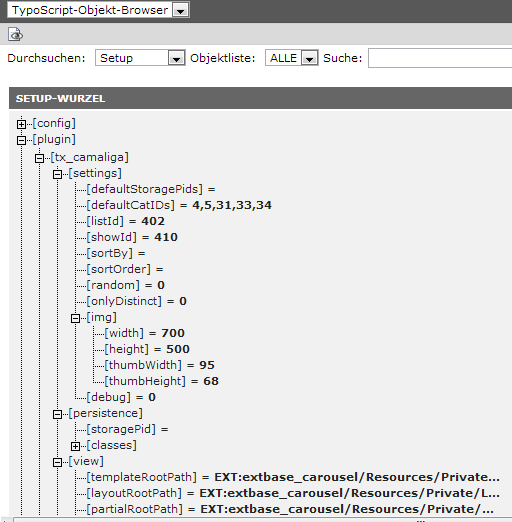This screenshot has height=522, width=512.
Task: Edit the [defaultCatIDs] property
Action: [130, 205]
